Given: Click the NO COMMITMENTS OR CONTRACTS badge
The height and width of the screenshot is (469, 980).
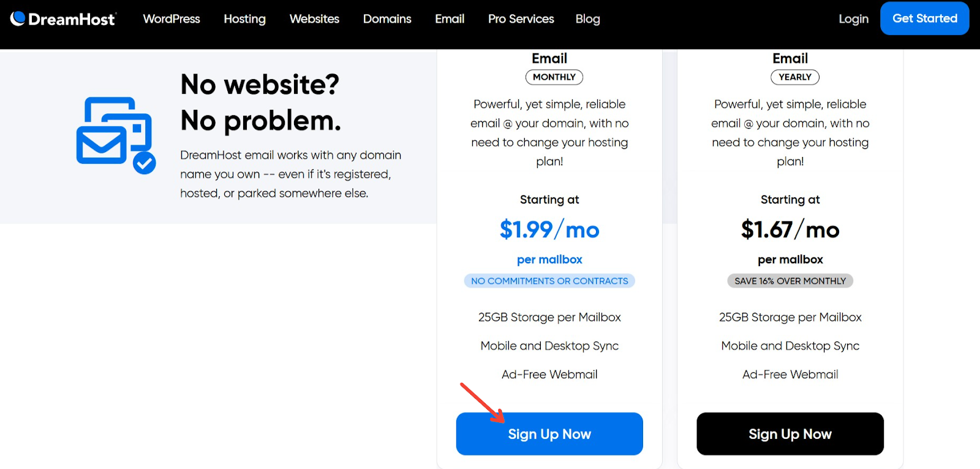Looking at the screenshot, I should pos(549,280).
